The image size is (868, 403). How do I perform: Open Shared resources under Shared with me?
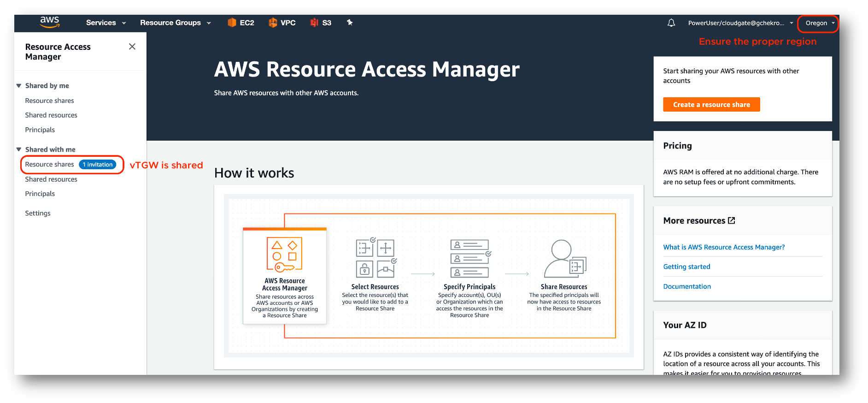click(x=51, y=179)
